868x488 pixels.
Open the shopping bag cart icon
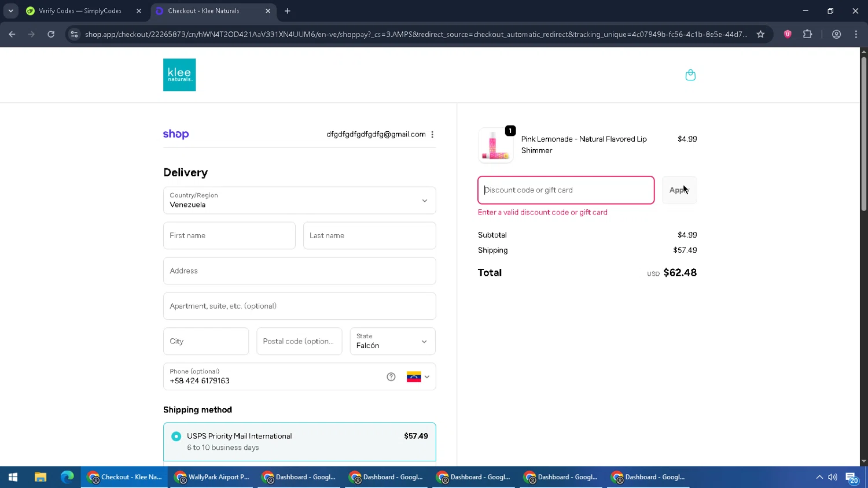click(x=690, y=75)
